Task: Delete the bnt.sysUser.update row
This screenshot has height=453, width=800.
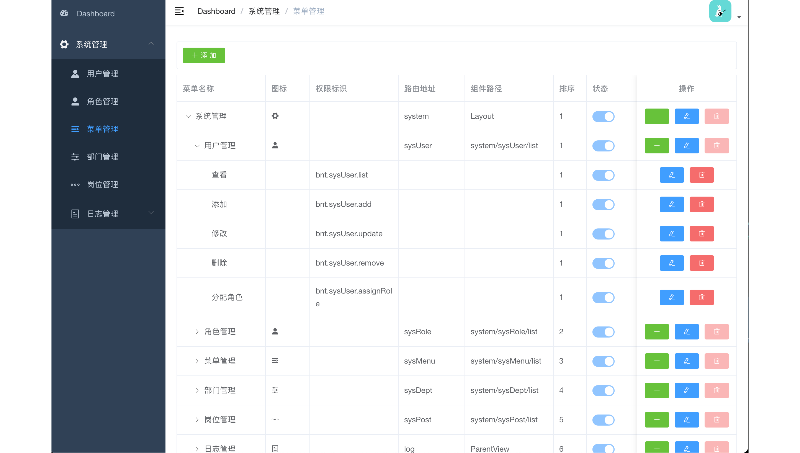Action: 702,234
